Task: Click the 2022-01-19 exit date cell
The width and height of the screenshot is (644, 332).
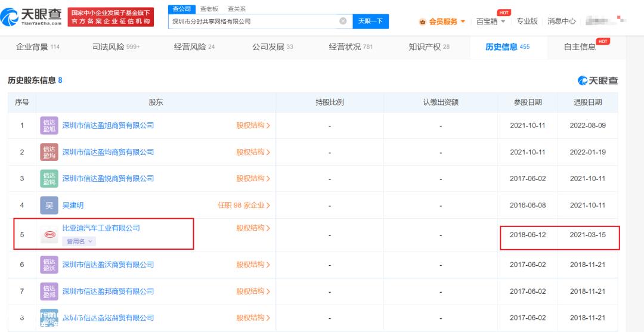Action: [588, 152]
